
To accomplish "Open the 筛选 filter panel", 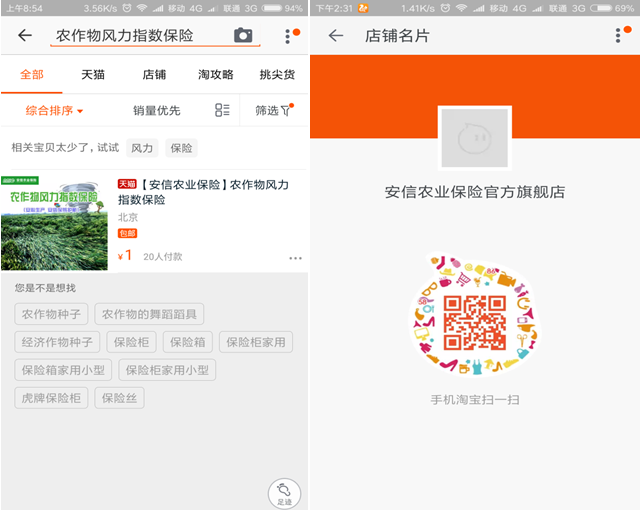I will (273, 110).
